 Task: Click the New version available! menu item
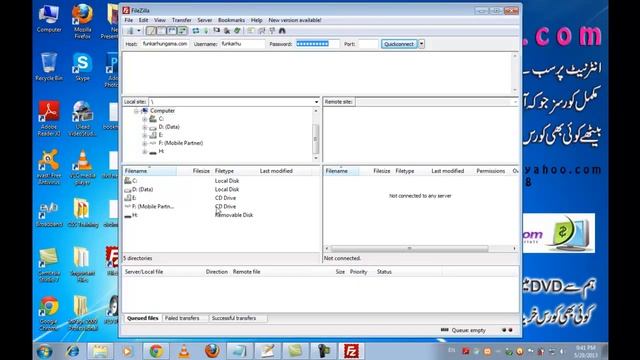coord(295,20)
